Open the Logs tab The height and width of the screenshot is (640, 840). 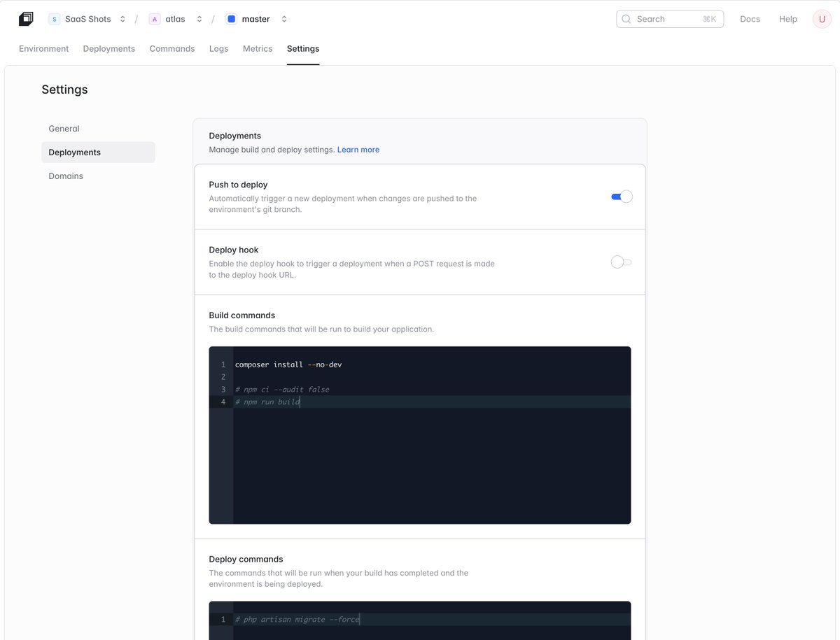coord(219,49)
